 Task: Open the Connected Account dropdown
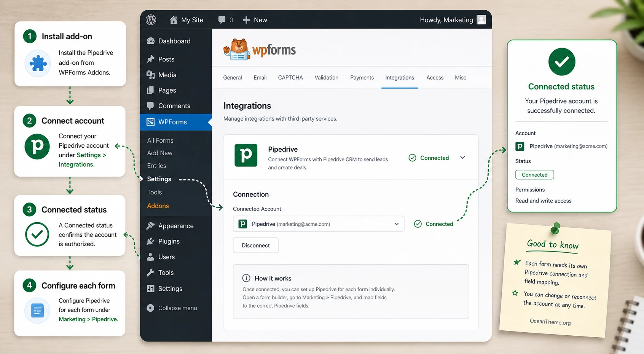click(x=319, y=224)
